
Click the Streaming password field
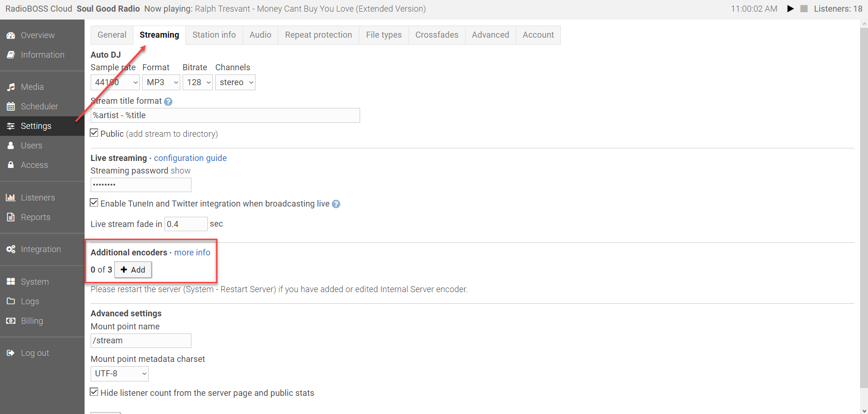[141, 185]
